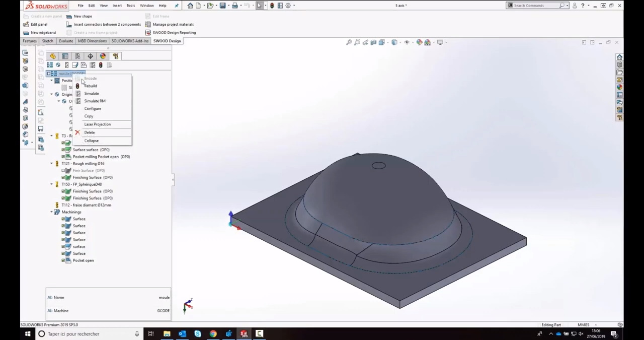Click the New edgeband icon

coord(26,33)
